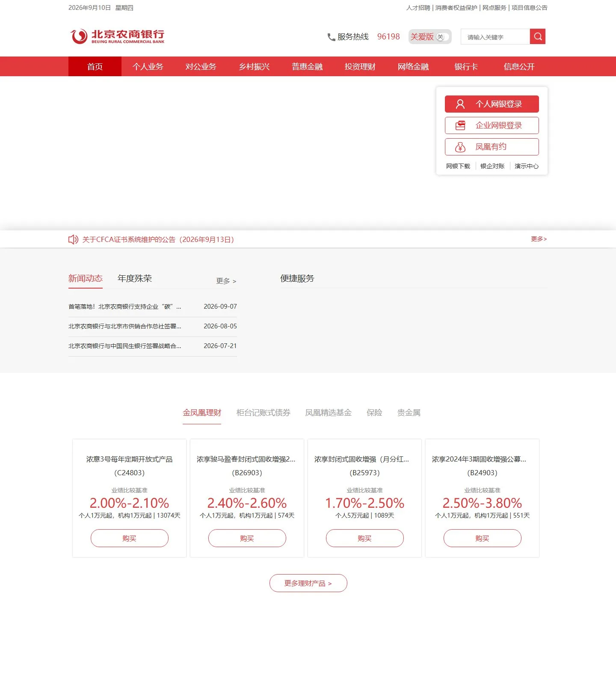
Task: Open the 个人业务 navigation menu
Action: tap(148, 66)
